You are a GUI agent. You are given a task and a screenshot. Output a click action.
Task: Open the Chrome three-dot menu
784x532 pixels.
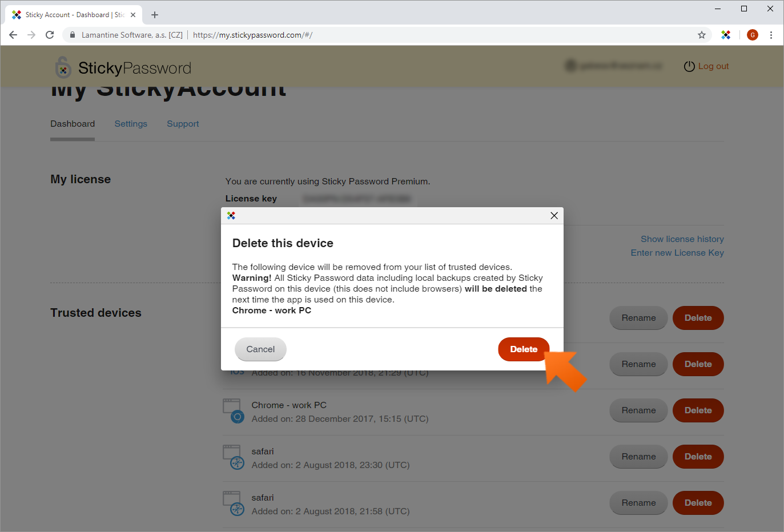(x=771, y=35)
